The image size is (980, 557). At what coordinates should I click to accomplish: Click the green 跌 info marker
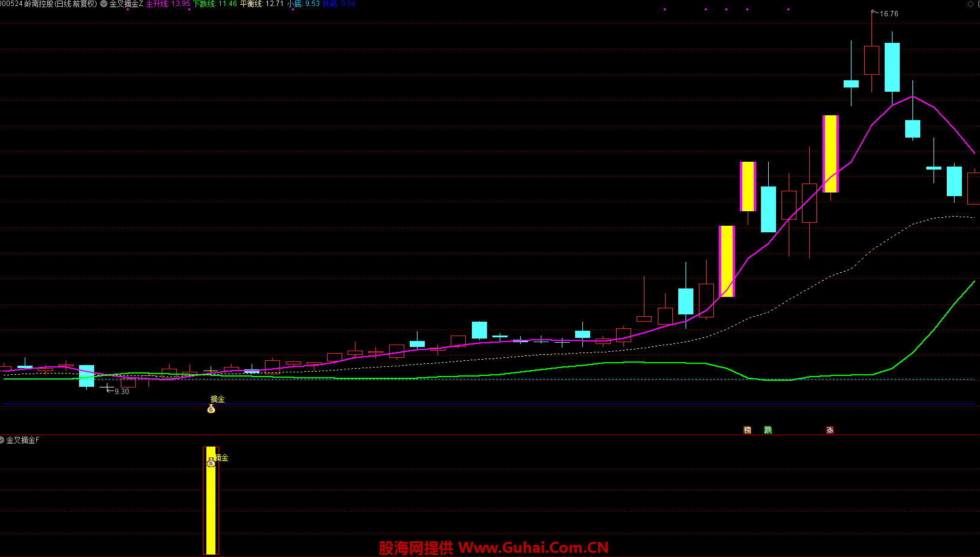768,430
